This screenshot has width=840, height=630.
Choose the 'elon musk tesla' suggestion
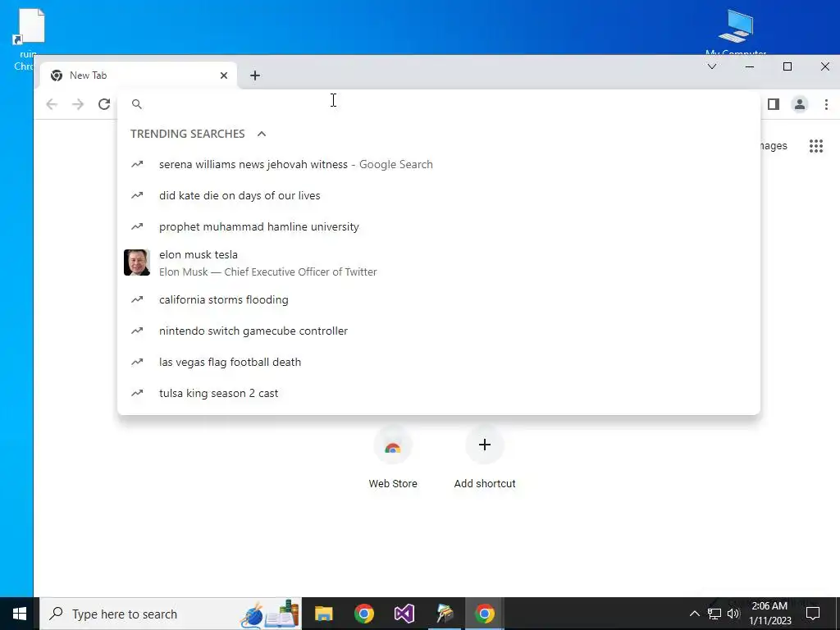439,263
